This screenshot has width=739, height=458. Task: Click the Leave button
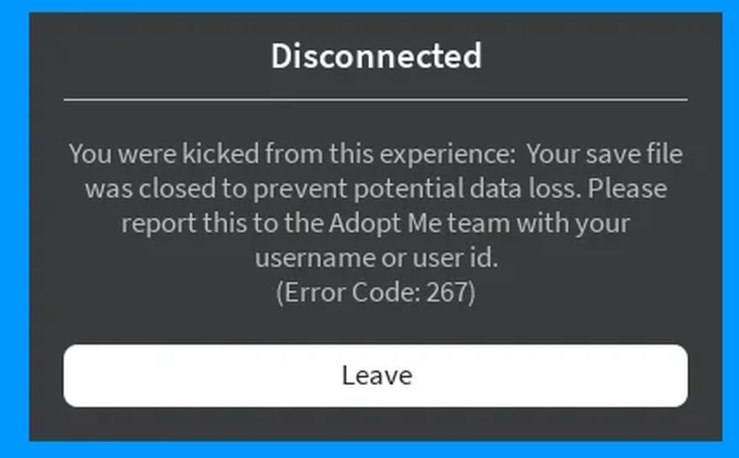tap(376, 376)
